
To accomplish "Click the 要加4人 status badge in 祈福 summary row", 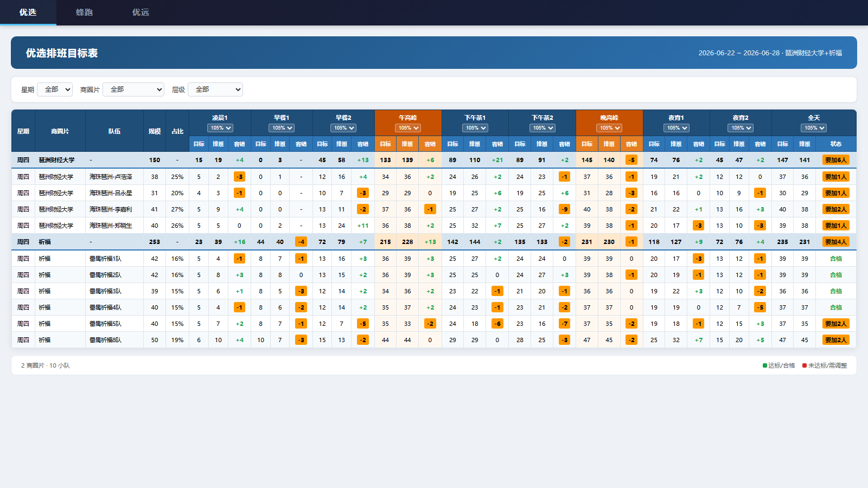I will click(836, 242).
